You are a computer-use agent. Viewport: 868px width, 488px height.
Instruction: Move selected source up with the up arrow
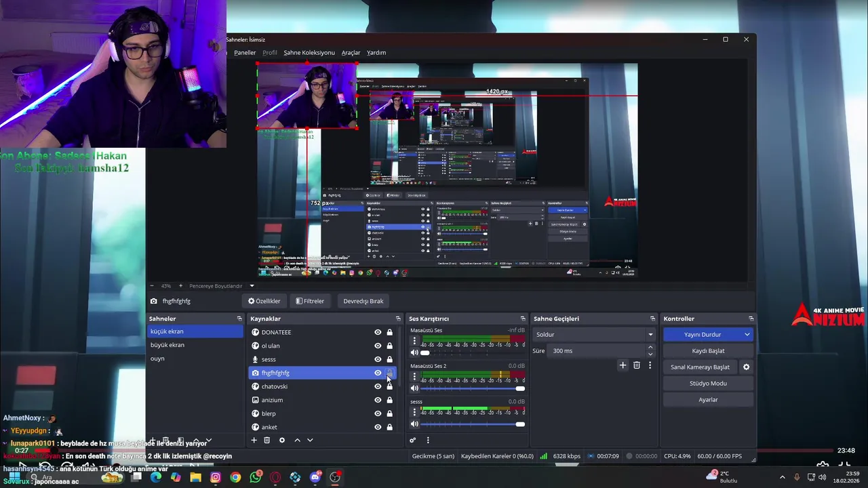(297, 440)
